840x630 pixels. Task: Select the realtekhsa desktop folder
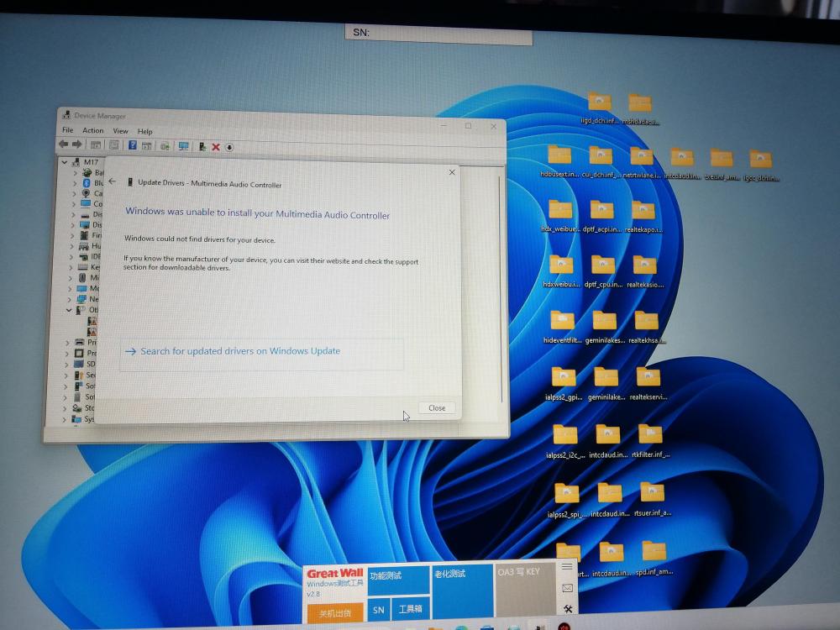point(647,328)
